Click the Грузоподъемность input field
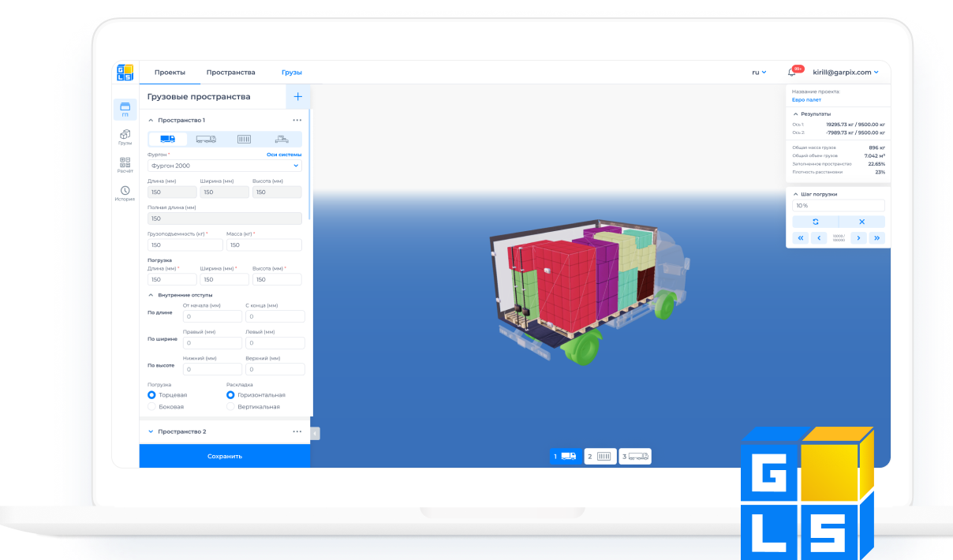Image resolution: width=953 pixels, height=560 pixels. pyautogui.click(x=185, y=245)
